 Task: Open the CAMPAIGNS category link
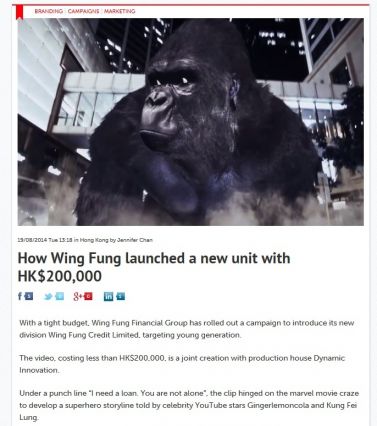pyautogui.click(x=83, y=11)
